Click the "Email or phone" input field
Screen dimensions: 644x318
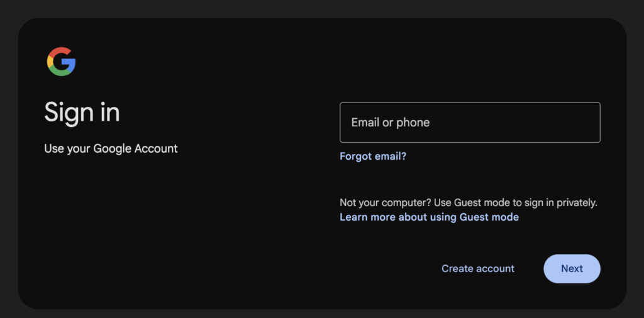pos(470,123)
